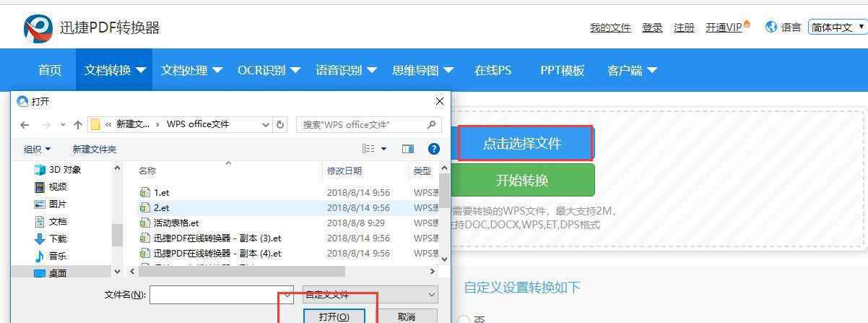Open the file type filter dropdown

(370, 295)
